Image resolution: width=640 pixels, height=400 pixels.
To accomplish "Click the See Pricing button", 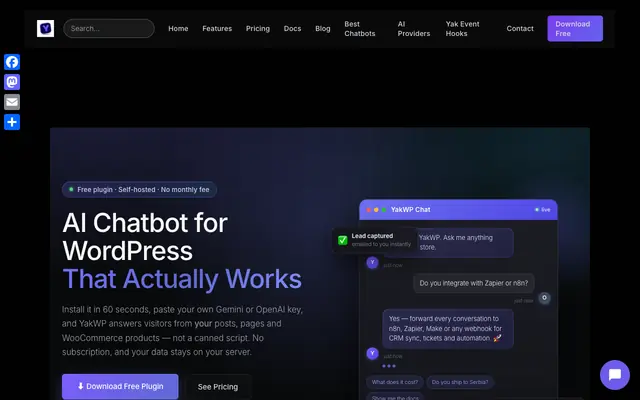I will [x=218, y=387].
